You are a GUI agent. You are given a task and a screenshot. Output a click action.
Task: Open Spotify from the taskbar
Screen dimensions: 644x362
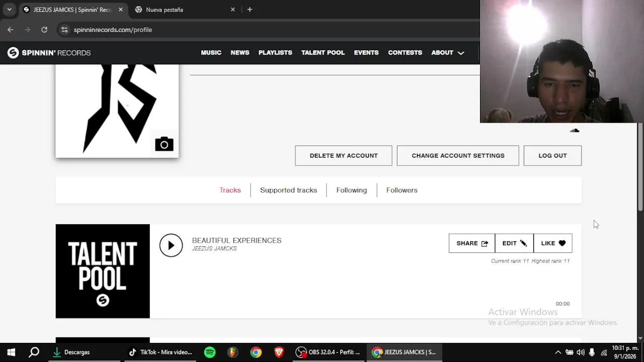point(210,352)
